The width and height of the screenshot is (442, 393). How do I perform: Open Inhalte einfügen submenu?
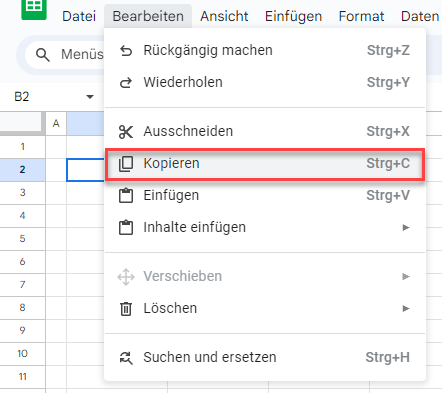point(265,227)
